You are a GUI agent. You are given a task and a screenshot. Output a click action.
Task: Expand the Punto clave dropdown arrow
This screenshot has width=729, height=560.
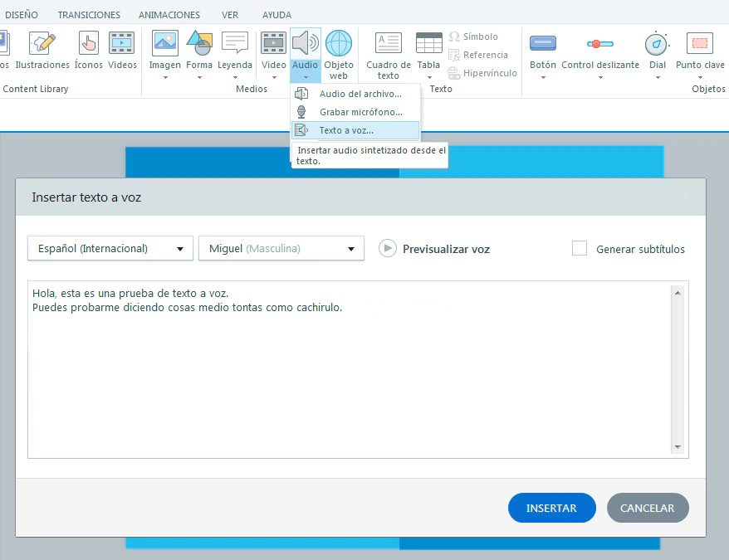pos(700,78)
